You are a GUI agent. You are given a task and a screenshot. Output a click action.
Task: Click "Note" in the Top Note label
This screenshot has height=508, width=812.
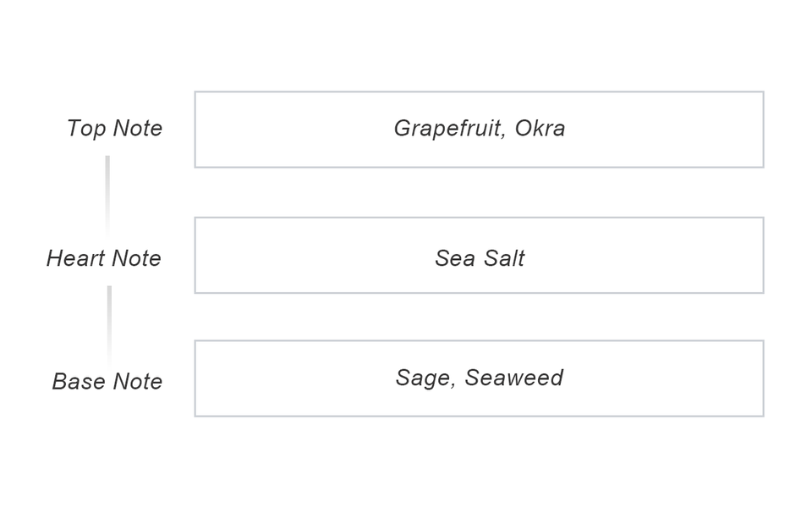(137, 129)
